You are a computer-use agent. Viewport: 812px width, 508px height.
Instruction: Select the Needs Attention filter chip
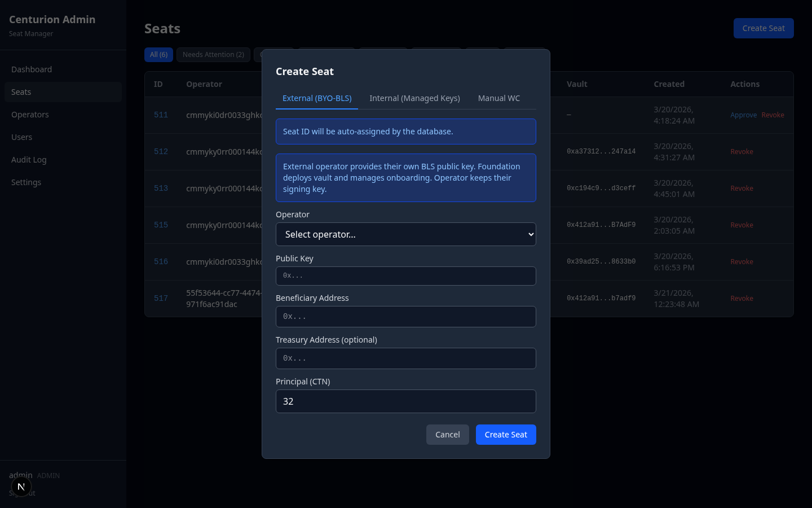[213, 54]
